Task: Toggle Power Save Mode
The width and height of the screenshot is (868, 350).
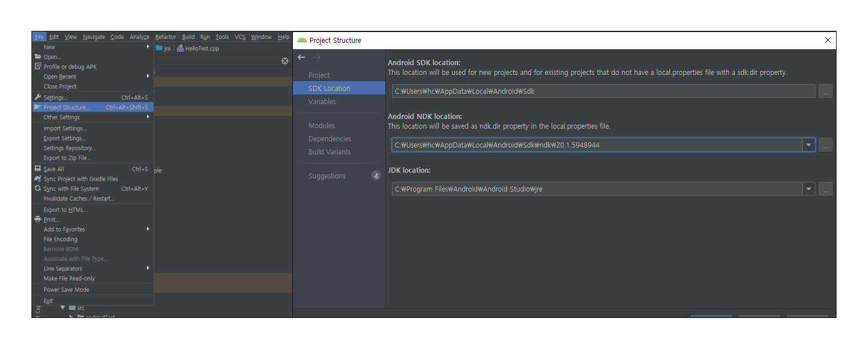Action: (66, 289)
